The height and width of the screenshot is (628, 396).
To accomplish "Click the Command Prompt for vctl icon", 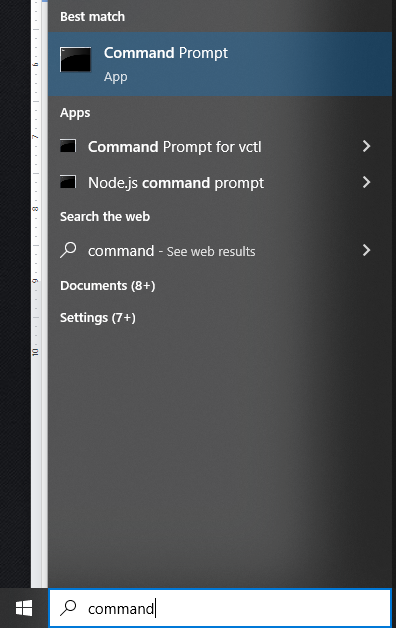I will pos(68,146).
